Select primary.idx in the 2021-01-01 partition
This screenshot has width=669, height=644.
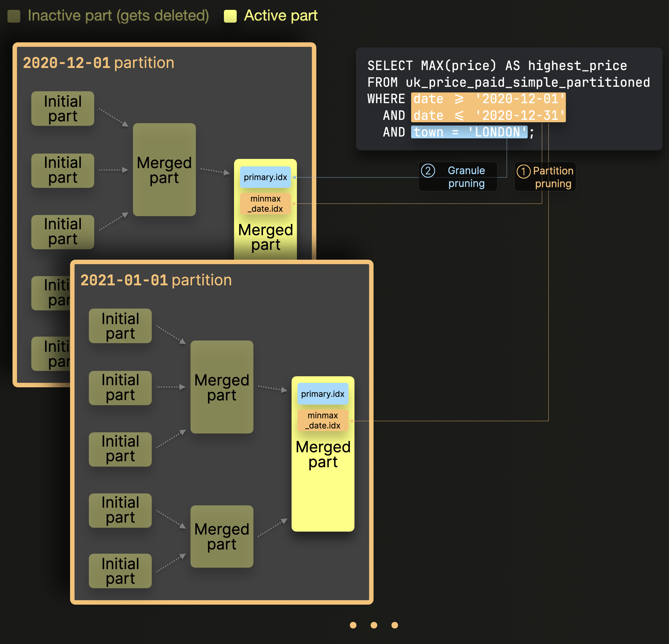point(323,394)
